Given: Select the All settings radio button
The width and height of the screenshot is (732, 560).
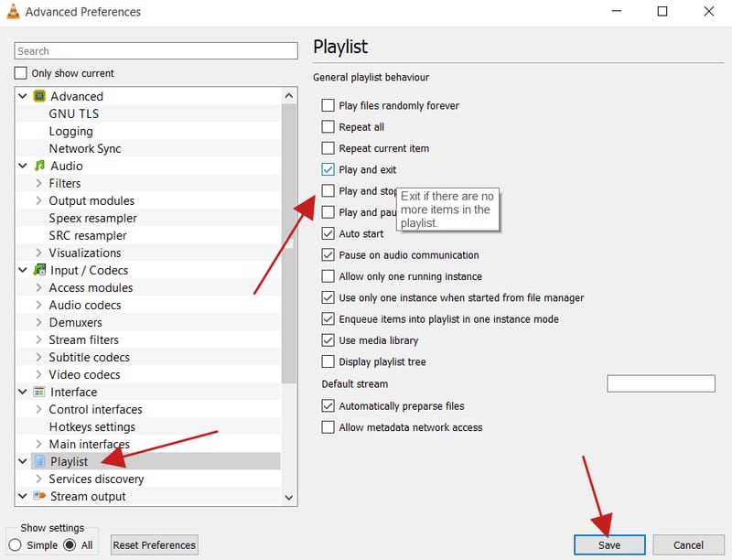Looking at the screenshot, I should point(70,545).
